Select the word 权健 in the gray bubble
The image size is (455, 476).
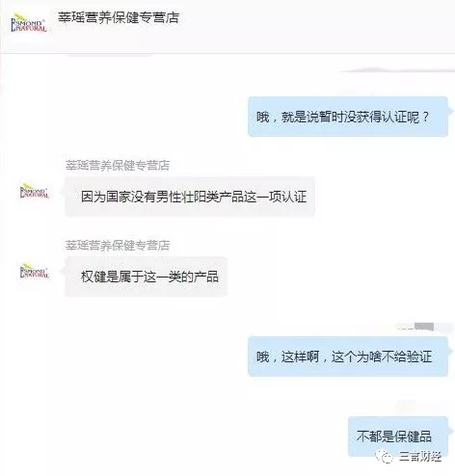94,277
